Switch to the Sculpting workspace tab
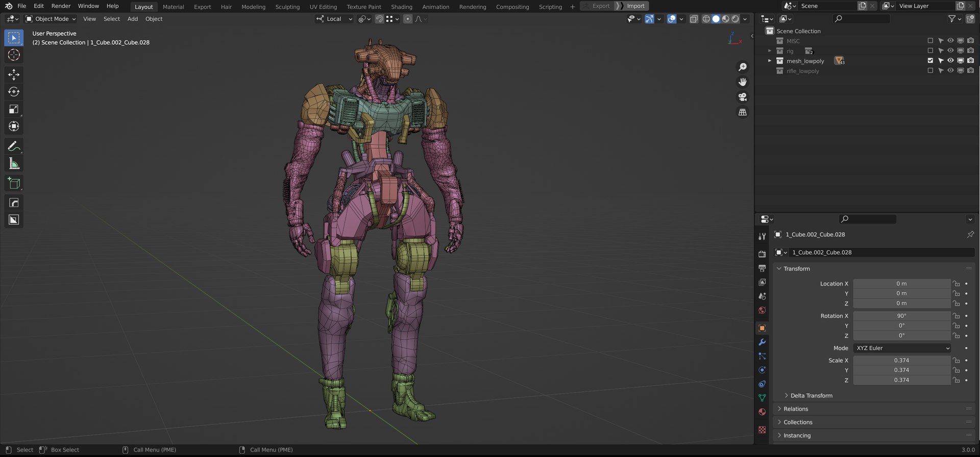Viewport: 980px width, 457px height. click(x=287, y=7)
